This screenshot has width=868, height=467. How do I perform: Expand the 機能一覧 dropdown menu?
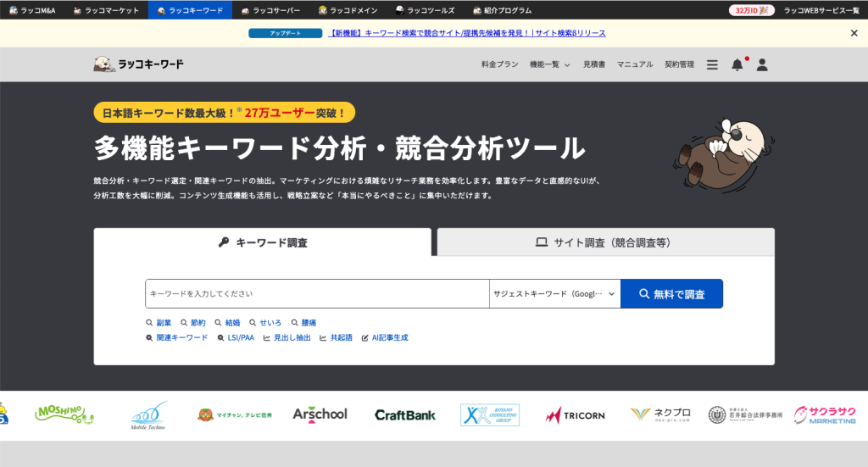(x=549, y=64)
